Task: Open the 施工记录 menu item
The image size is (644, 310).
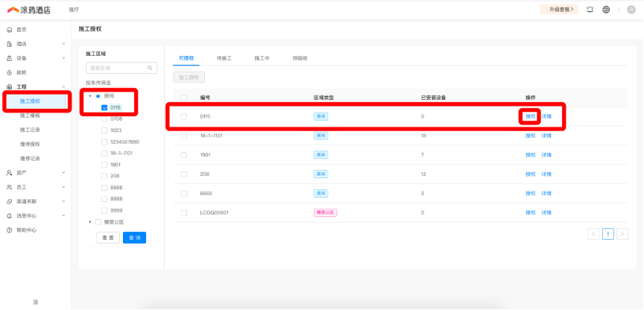Action: (30, 130)
